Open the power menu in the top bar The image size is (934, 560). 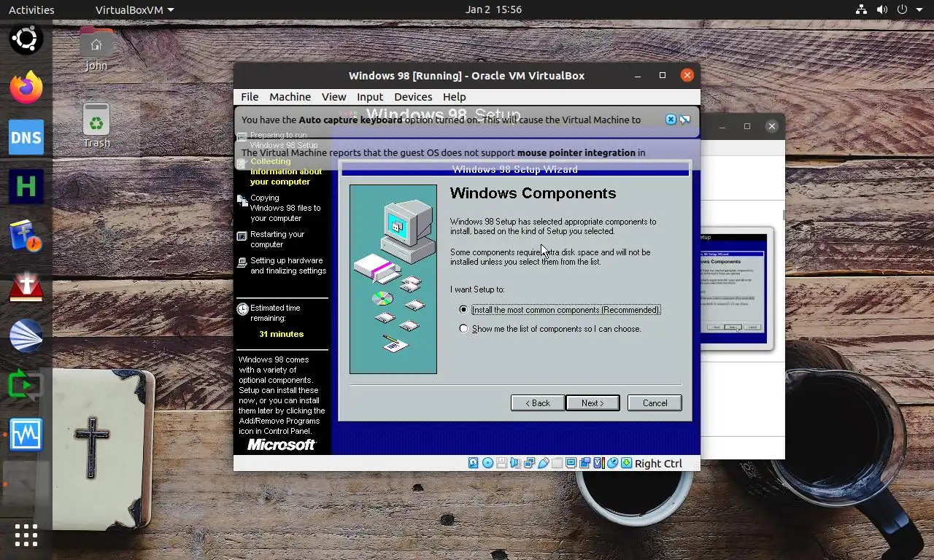click(903, 9)
